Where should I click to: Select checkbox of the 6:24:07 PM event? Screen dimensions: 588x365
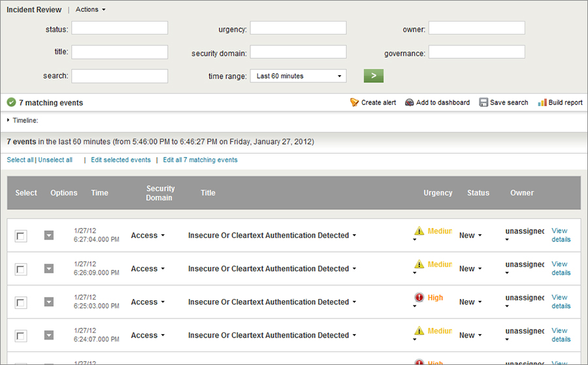tap(21, 336)
